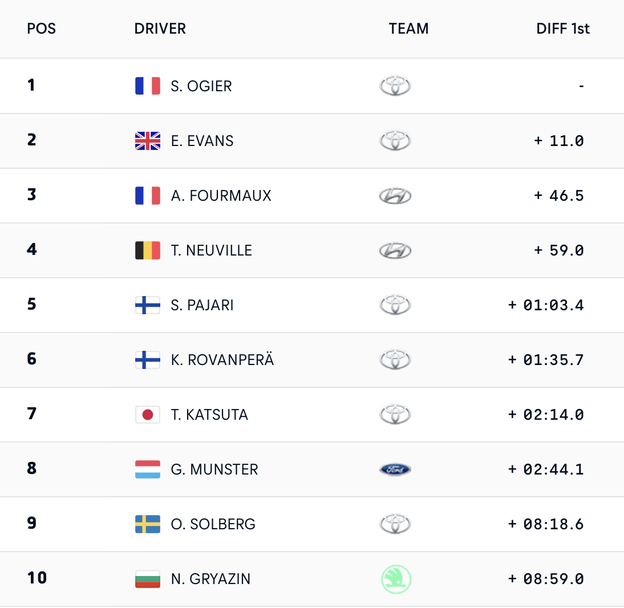This screenshot has height=608, width=624.
Task: Click the Ford logo in G. Munster's row
Action: 395,469
